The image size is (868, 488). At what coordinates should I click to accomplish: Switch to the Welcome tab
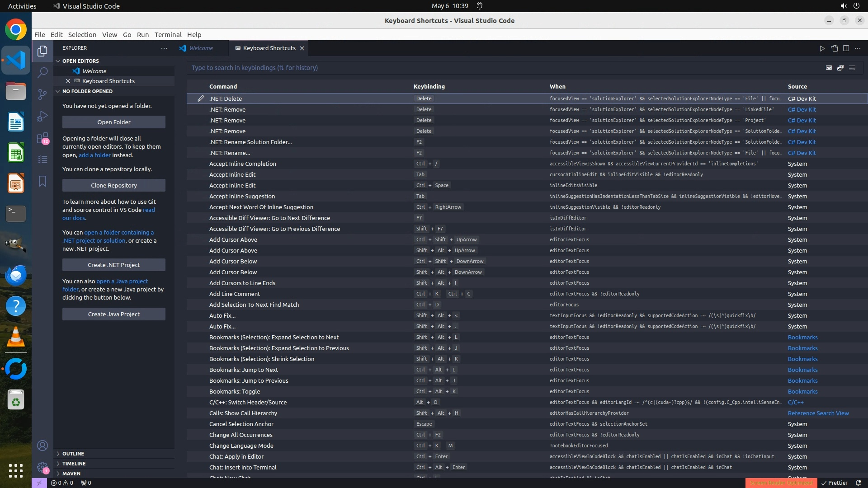click(201, 48)
